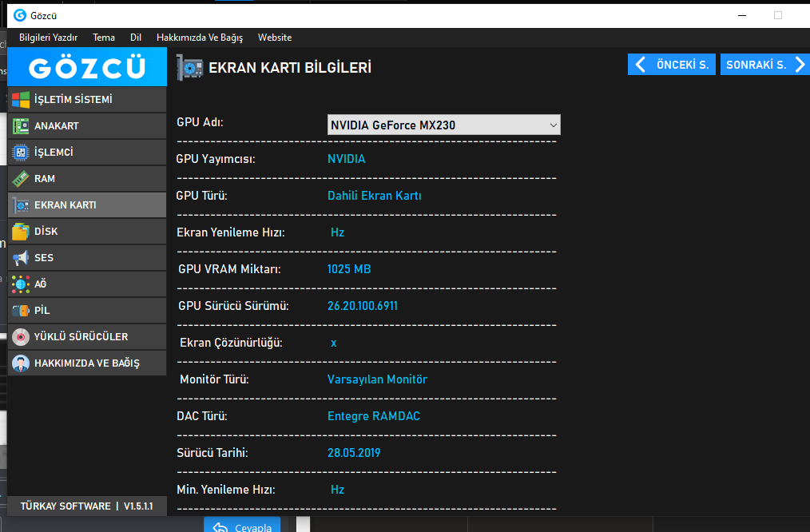Click the Entegre RAMDAC value
The width and height of the screenshot is (810, 532).
(374, 416)
